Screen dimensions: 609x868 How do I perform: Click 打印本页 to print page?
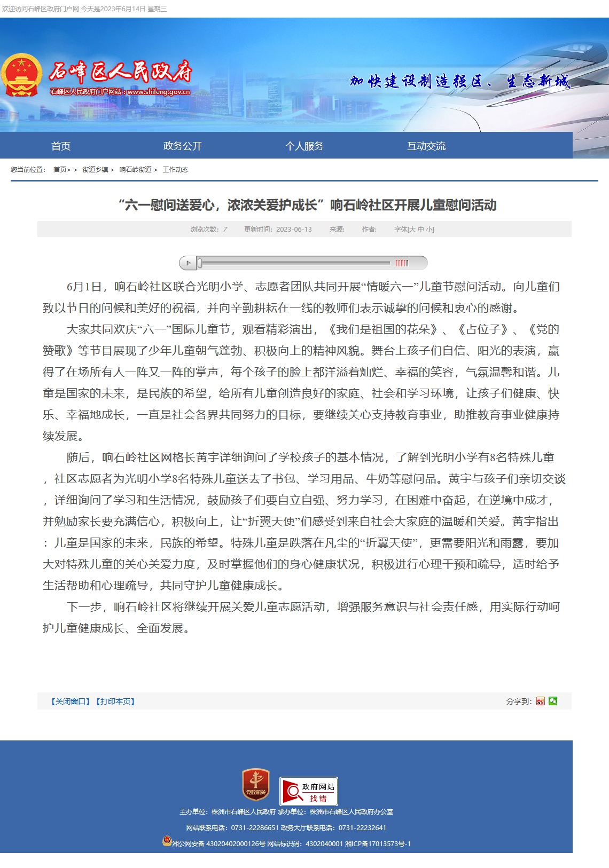click(115, 701)
